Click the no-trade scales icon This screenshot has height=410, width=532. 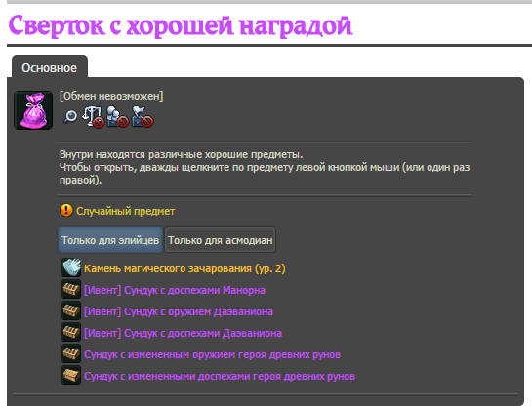click(94, 117)
